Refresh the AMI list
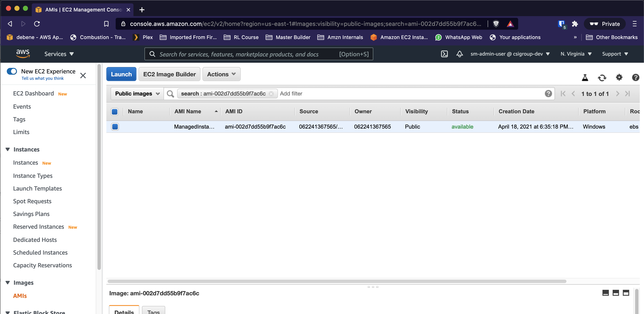Screen dimensions: 644x314 click(602, 78)
